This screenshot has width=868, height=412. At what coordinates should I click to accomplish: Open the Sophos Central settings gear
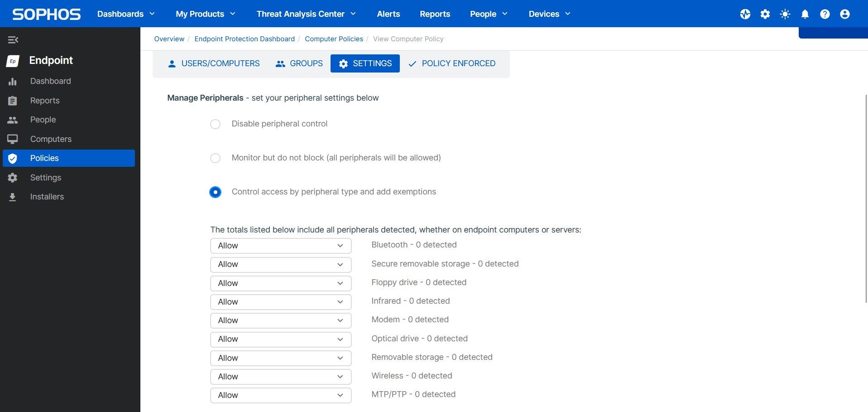[765, 14]
